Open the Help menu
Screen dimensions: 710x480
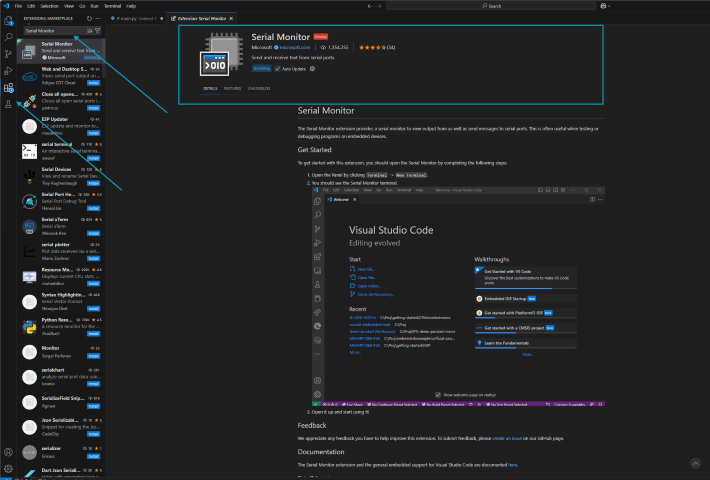131,6
